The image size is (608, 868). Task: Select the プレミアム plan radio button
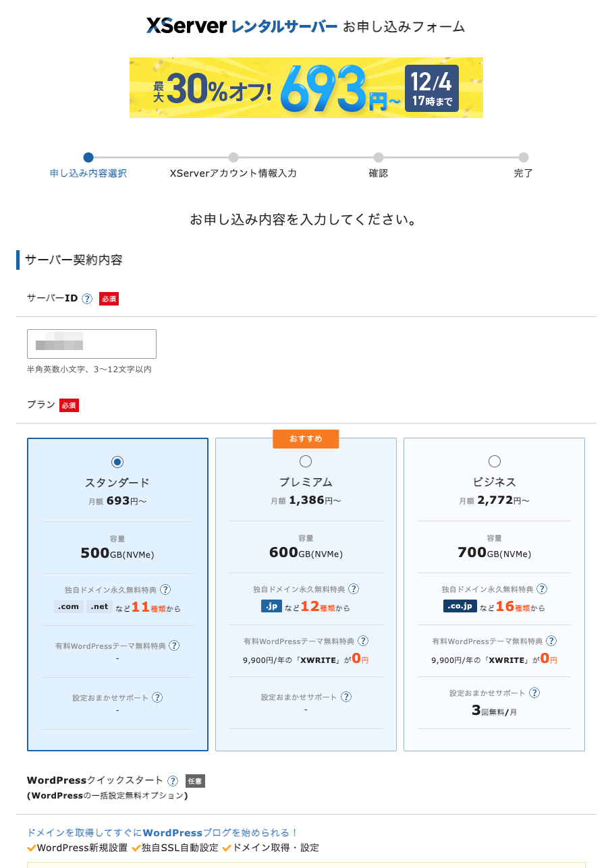(305, 461)
